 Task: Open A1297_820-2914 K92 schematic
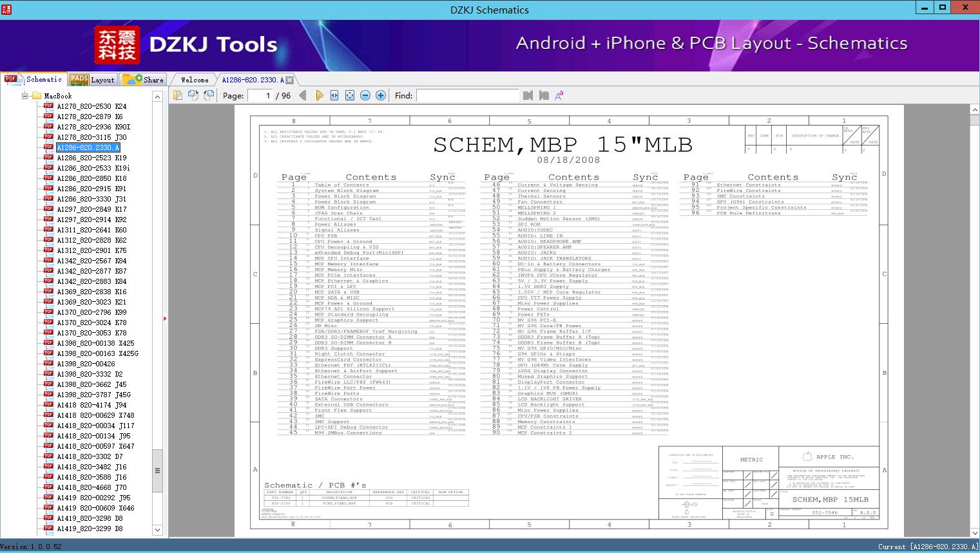(91, 220)
